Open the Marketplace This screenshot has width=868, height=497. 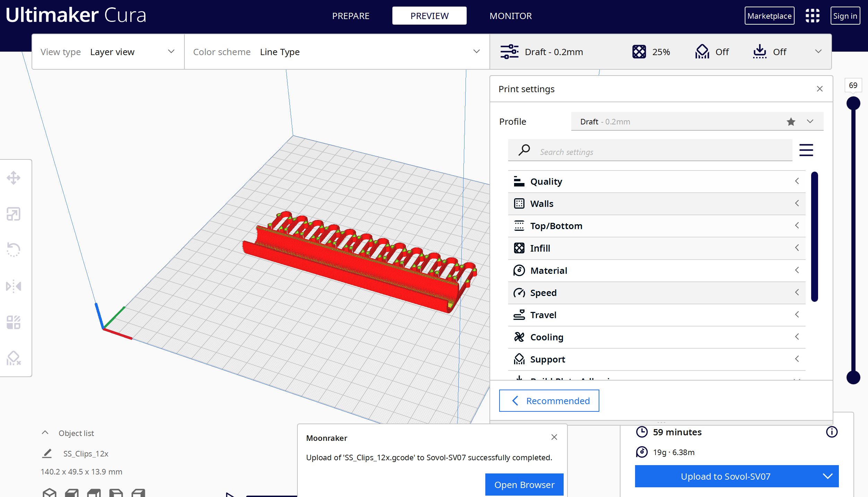pos(769,16)
